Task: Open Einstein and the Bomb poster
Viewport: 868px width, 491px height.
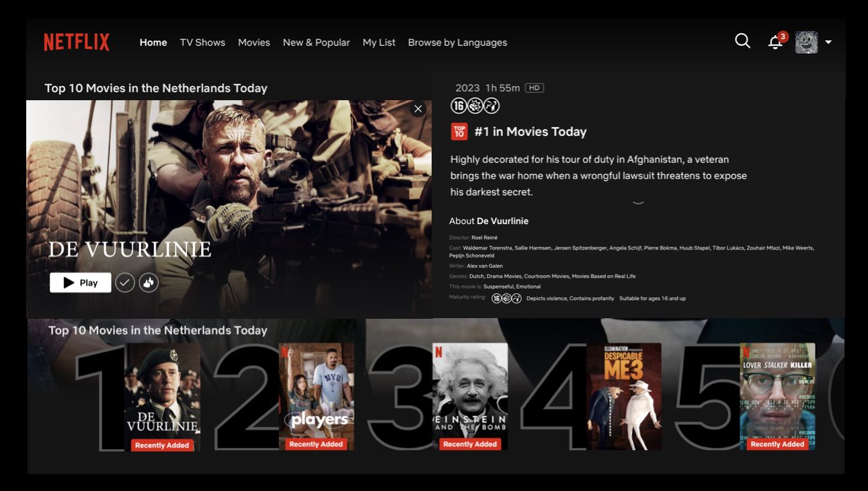Action: coord(470,396)
